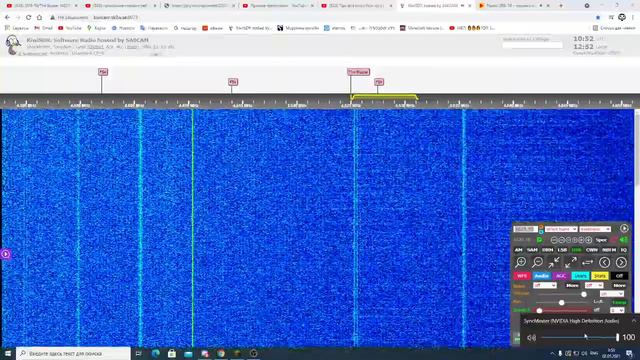Mute speaker icon in Windows volume flyout
This screenshot has height=360, width=640.
(531, 338)
